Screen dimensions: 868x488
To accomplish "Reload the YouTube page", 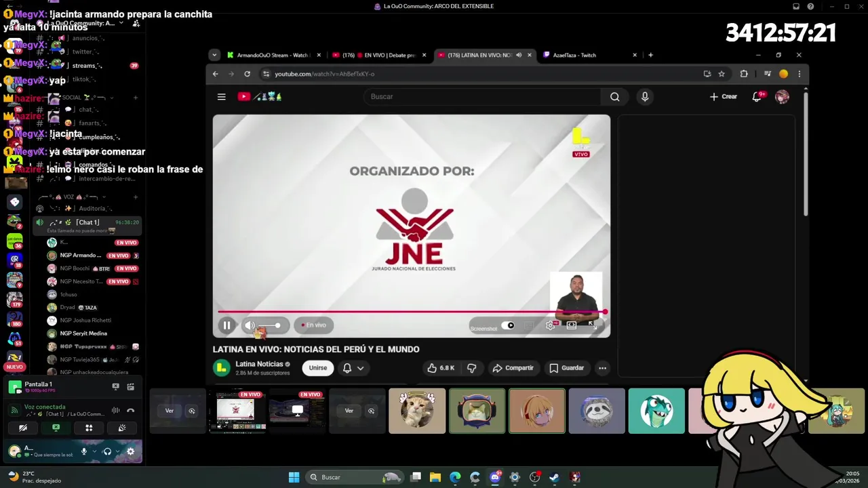I will pyautogui.click(x=247, y=74).
